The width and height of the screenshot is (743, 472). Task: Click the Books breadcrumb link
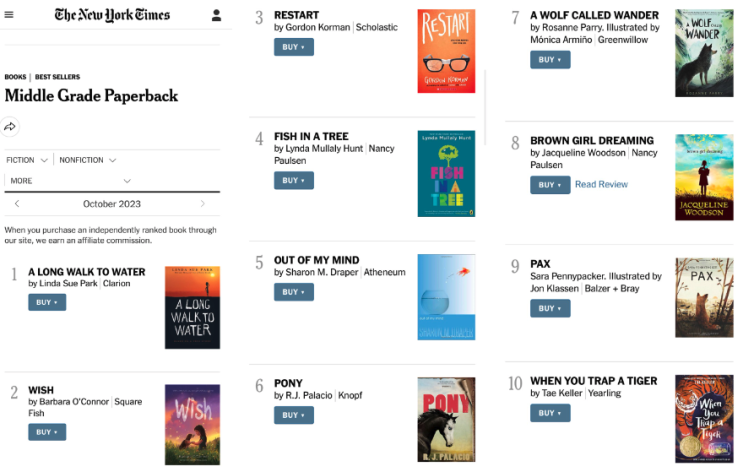tap(15, 77)
